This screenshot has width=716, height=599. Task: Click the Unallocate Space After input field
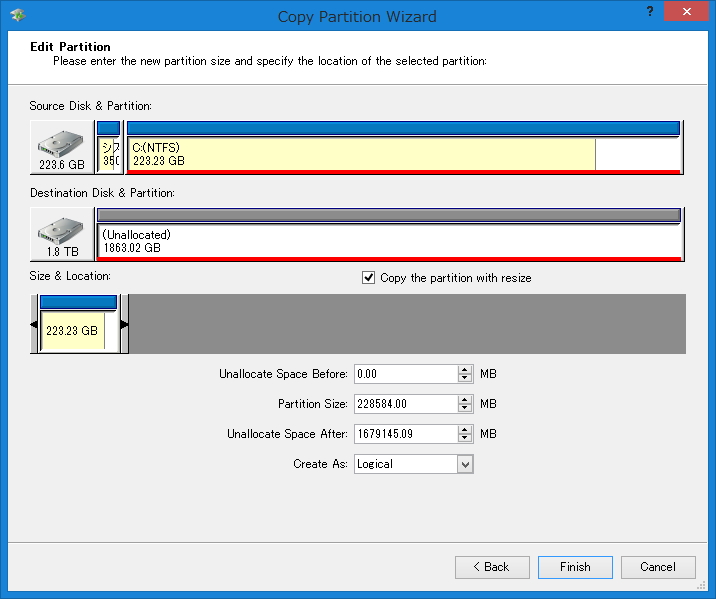406,434
